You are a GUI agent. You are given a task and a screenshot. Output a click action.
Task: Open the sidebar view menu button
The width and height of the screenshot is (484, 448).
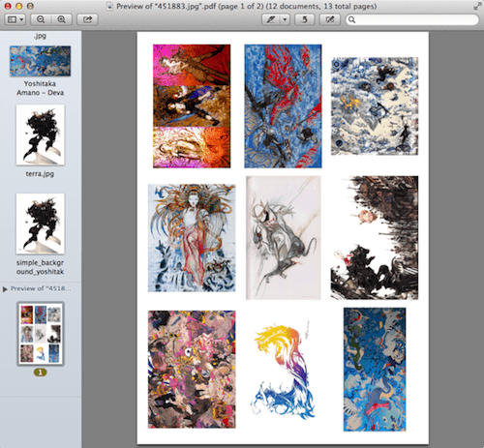(x=15, y=19)
